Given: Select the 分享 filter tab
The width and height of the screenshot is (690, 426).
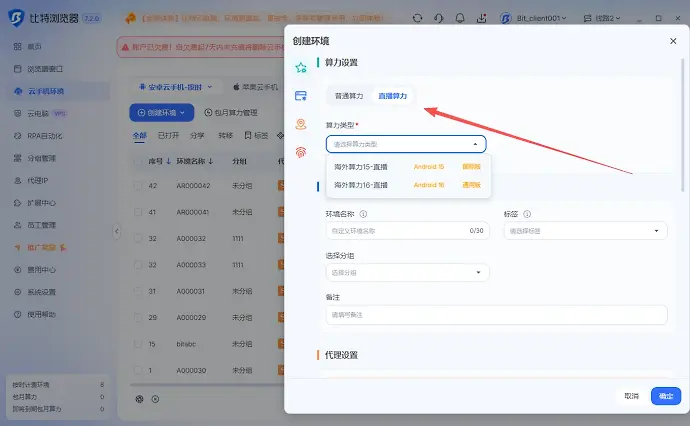Looking at the screenshot, I should click(x=197, y=135).
